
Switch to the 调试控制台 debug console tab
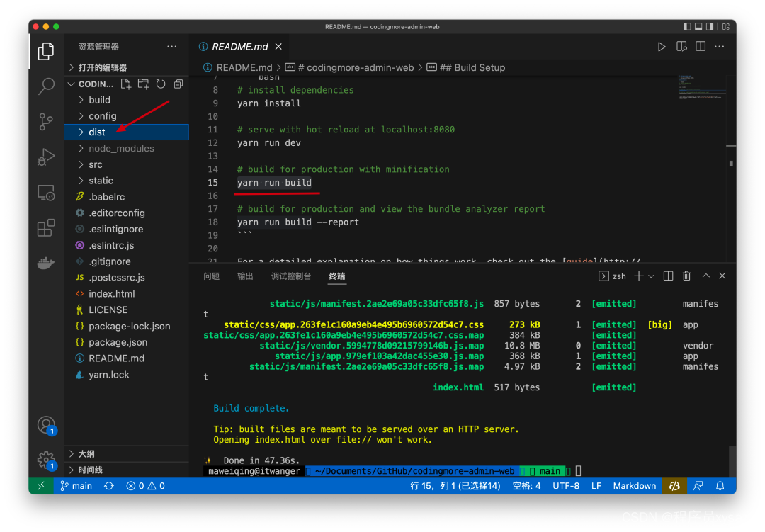tap(291, 276)
